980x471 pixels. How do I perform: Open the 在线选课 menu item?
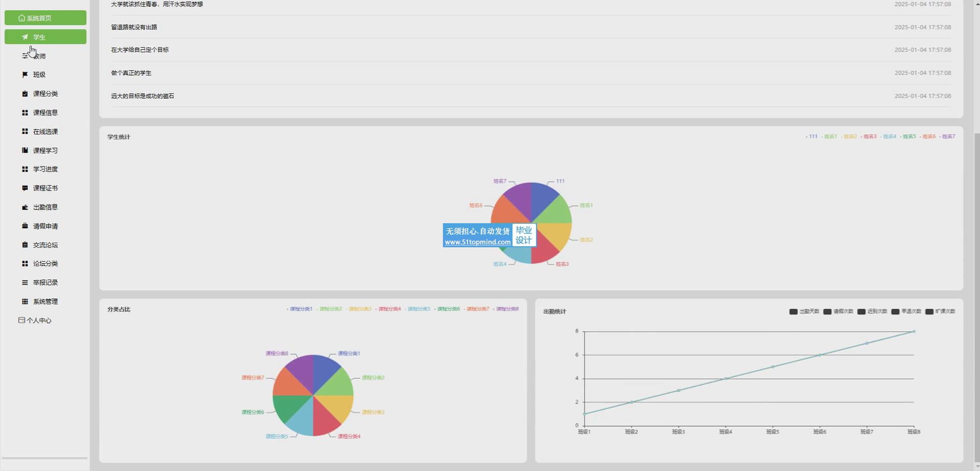click(45, 132)
